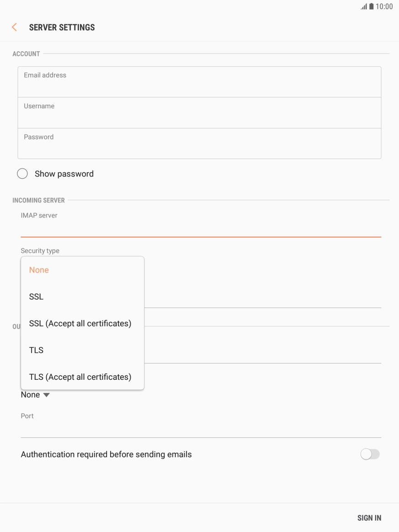This screenshot has height=532, width=399.
Task: Tap the Show password label
Action: 64,174
